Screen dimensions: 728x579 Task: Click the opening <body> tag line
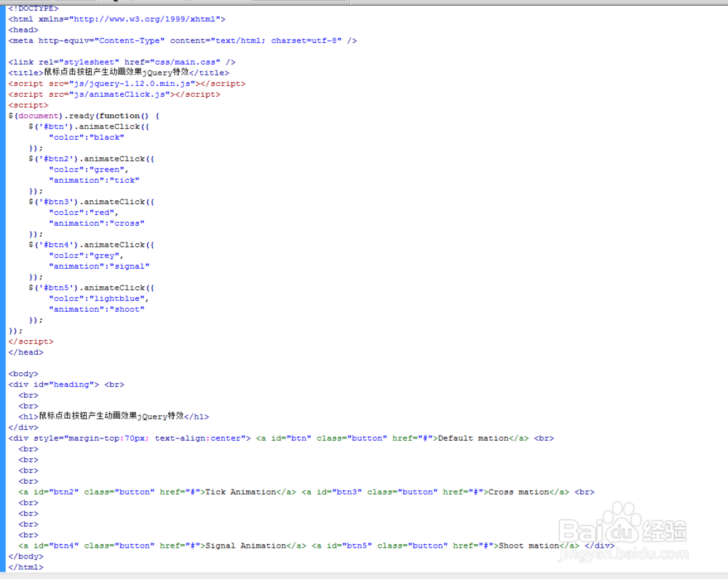[x=23, y=374]
